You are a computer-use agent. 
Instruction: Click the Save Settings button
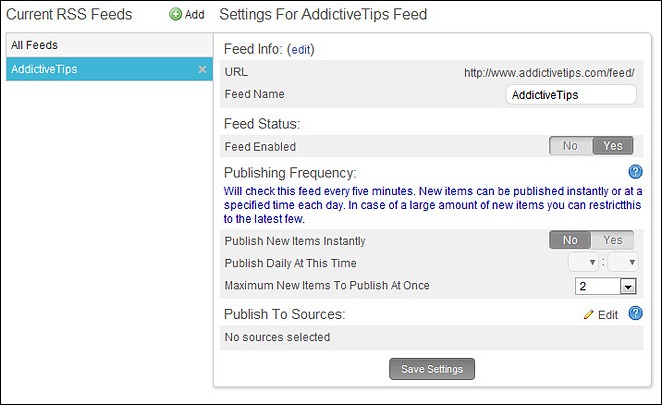coord(432,369)
